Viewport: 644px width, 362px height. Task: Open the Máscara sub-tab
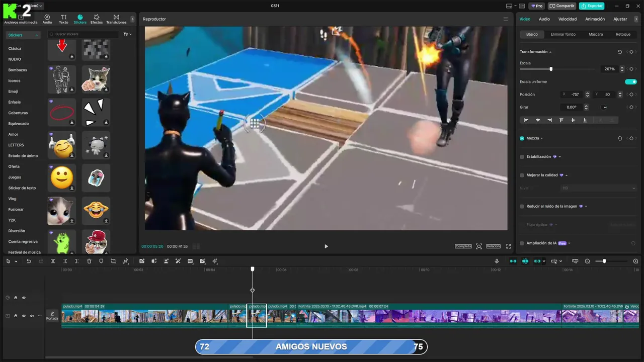(x=596, y=34)
